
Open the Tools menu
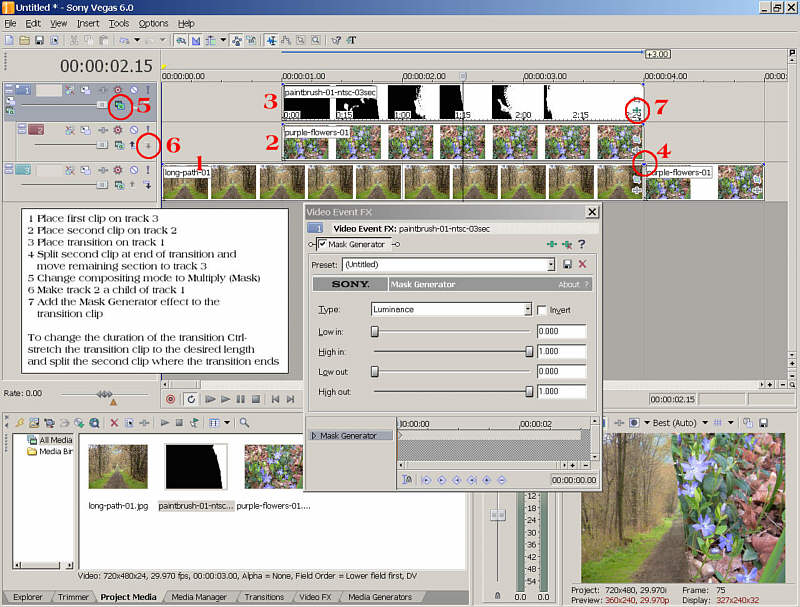click(x=119, y=23)
